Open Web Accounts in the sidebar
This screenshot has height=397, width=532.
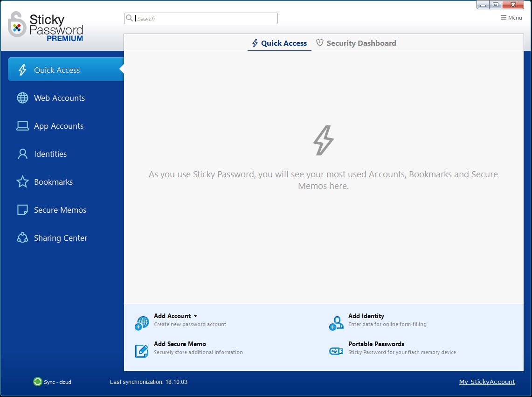pyautogui.click(x=59, y=98)
